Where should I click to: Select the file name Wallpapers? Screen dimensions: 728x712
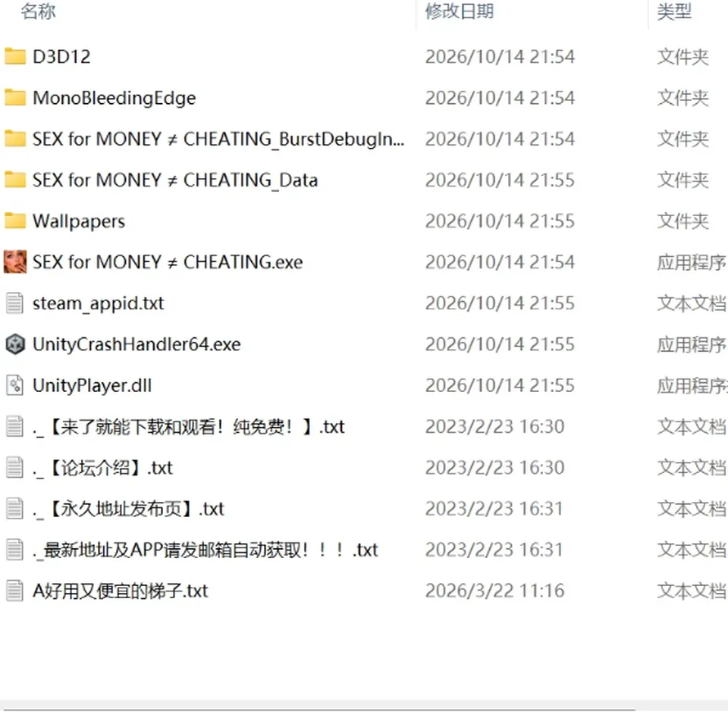click(x=79, y=221)
